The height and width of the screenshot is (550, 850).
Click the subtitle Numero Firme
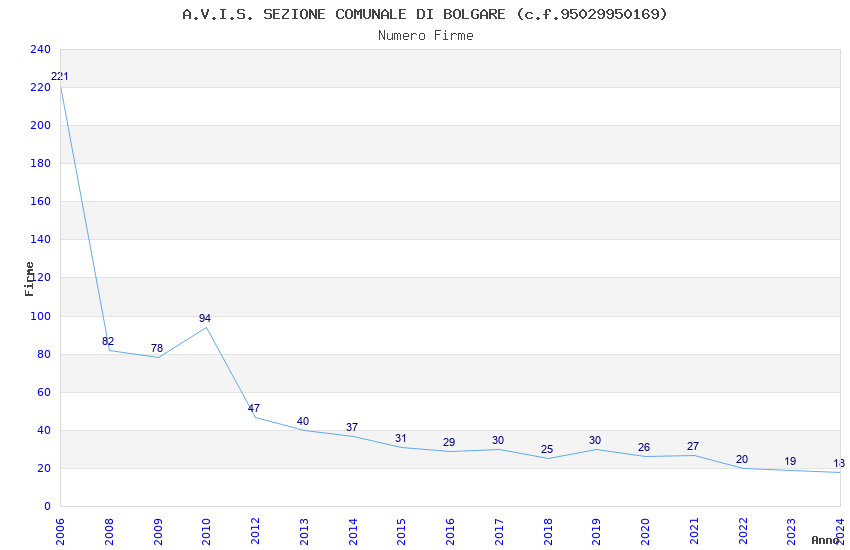[426, 36]
